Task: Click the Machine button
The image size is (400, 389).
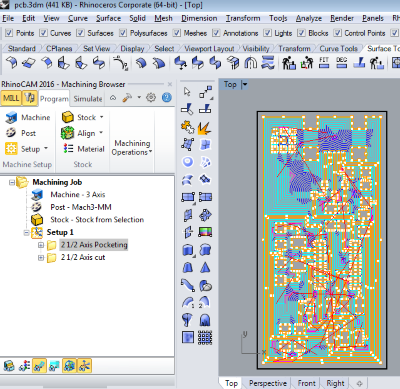Action: point(28,117)
